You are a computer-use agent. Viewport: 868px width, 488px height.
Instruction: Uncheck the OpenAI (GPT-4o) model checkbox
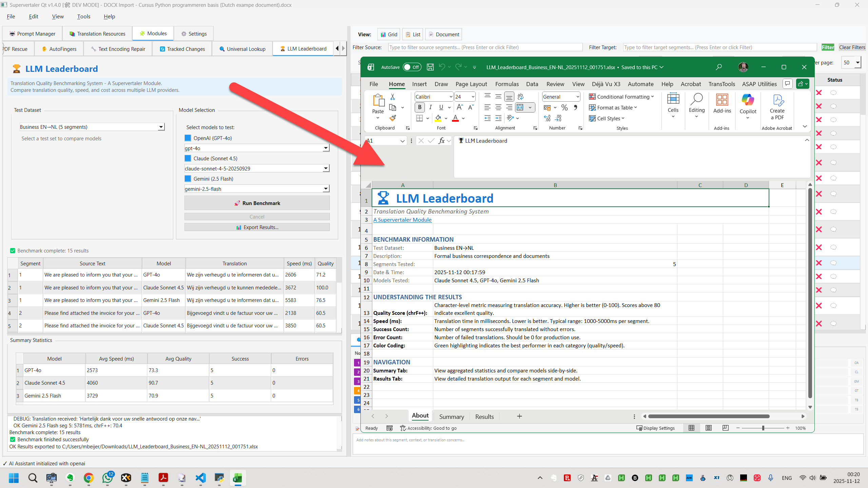click(188, 138)
